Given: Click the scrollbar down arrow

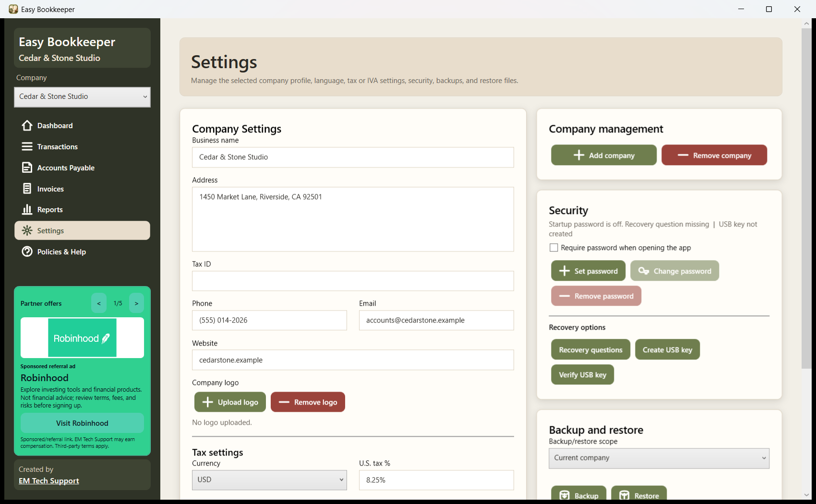Looking at the screenshot, I should tap(806, 495).
